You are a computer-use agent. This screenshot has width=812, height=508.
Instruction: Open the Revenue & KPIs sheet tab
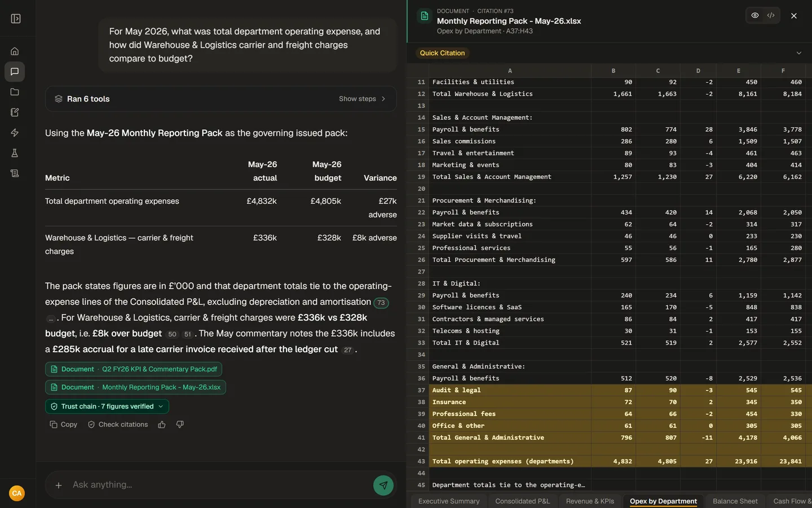[x=590, y=501]
